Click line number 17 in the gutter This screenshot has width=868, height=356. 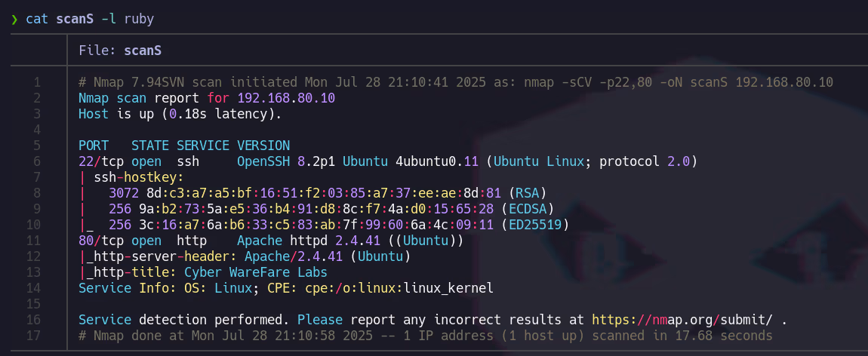(35, 336)
